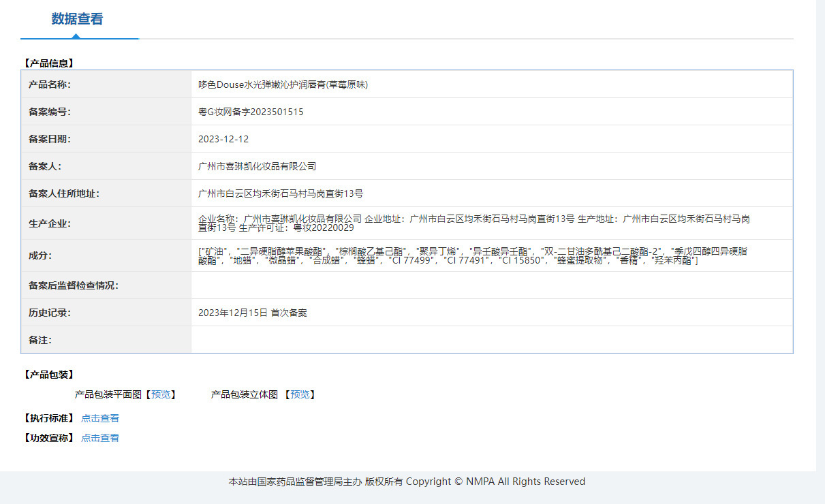
Task: Click the 【功效宣称】 label
Action: point(48,438)
